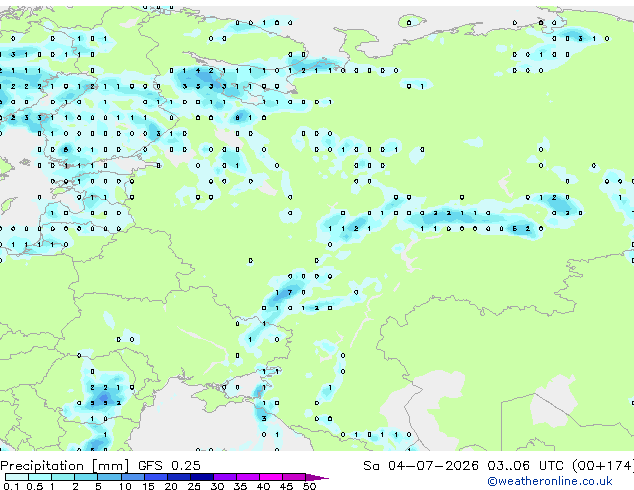Pick the 30–35 mm purple legend swatch
Image resolution: width=634 pixels, height=490 pixels.
coord(225,477)
